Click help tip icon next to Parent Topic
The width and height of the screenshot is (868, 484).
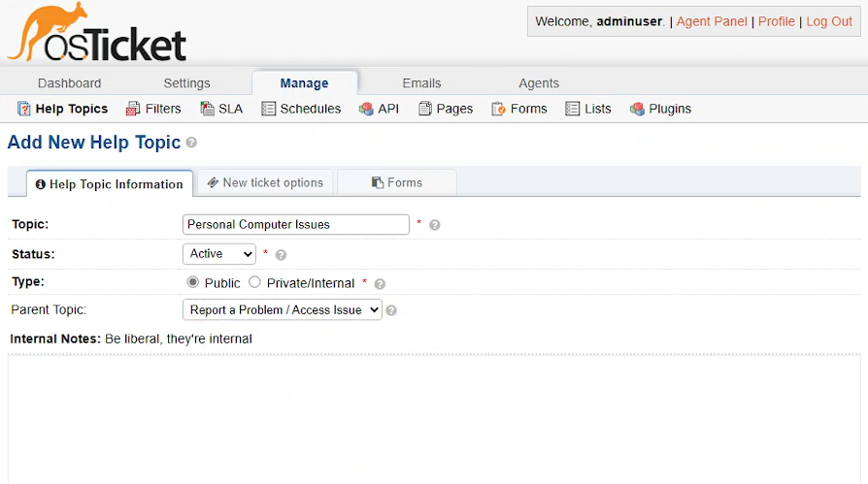click(x=391, y=310)
